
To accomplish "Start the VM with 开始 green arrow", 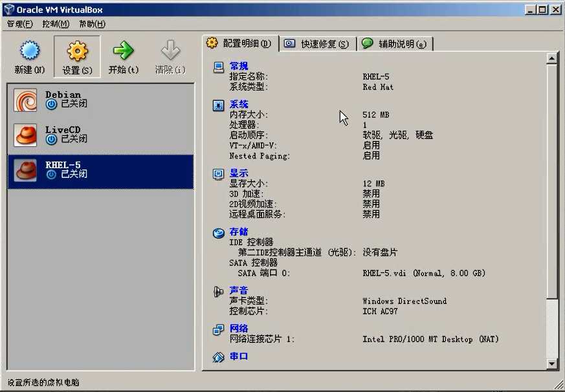I will pyautogui.click(x=123, y=50).
